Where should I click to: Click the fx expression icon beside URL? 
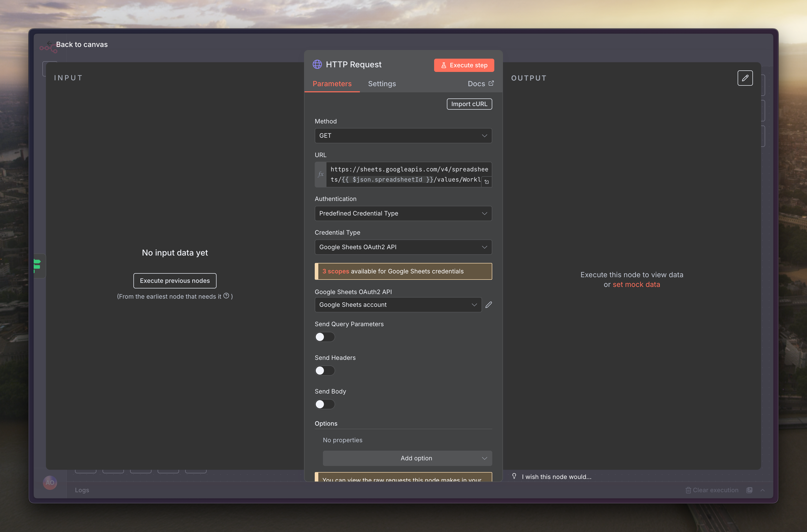(321, 174)
